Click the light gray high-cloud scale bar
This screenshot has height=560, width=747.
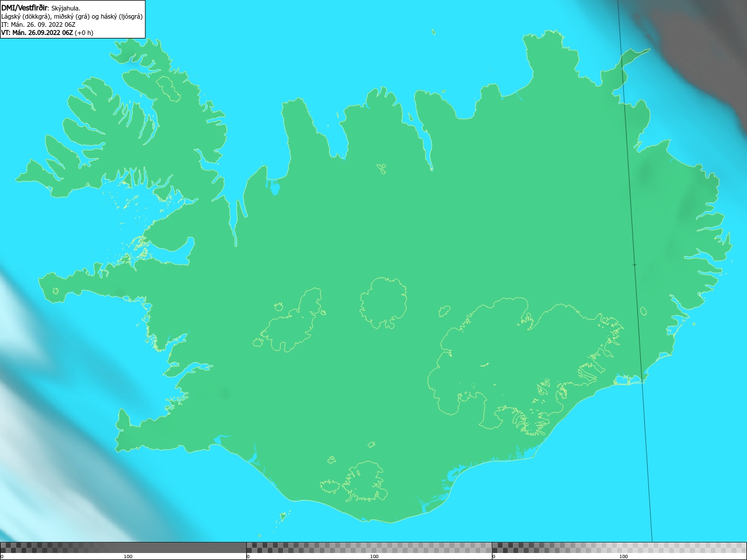[x=619, y=547]
